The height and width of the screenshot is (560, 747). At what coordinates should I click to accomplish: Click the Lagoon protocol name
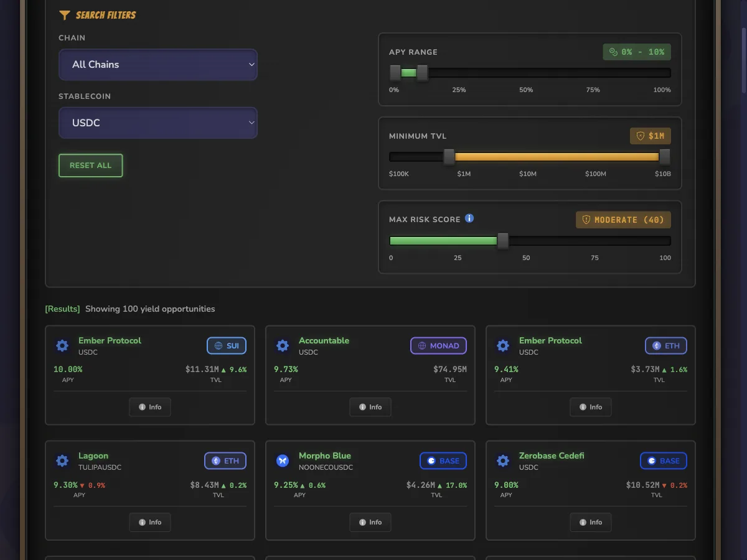click(93, 455)
